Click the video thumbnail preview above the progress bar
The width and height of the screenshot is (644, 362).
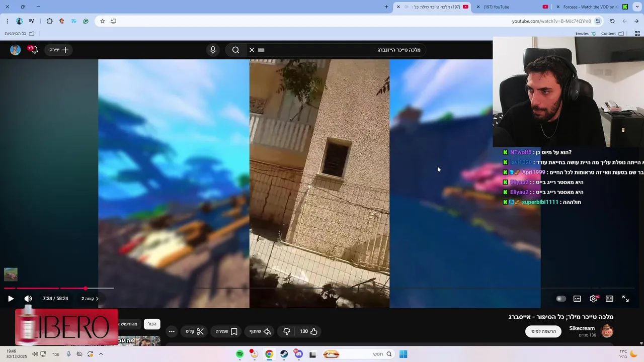click(x=11, y=275)
